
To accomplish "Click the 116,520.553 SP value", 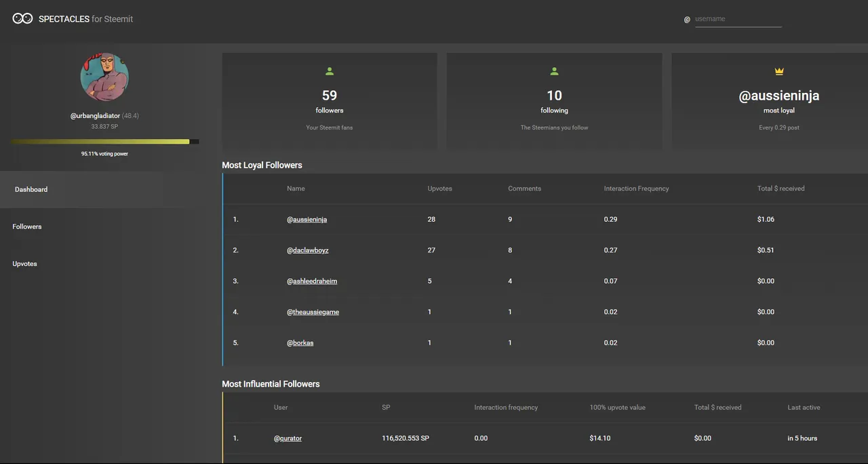I will 406,438.
